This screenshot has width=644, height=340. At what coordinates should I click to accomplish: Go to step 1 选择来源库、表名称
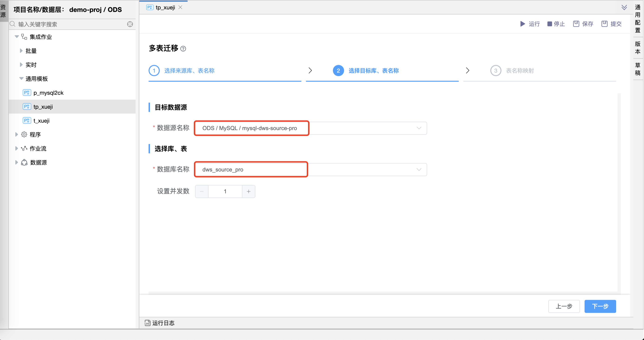click(189, 71)
